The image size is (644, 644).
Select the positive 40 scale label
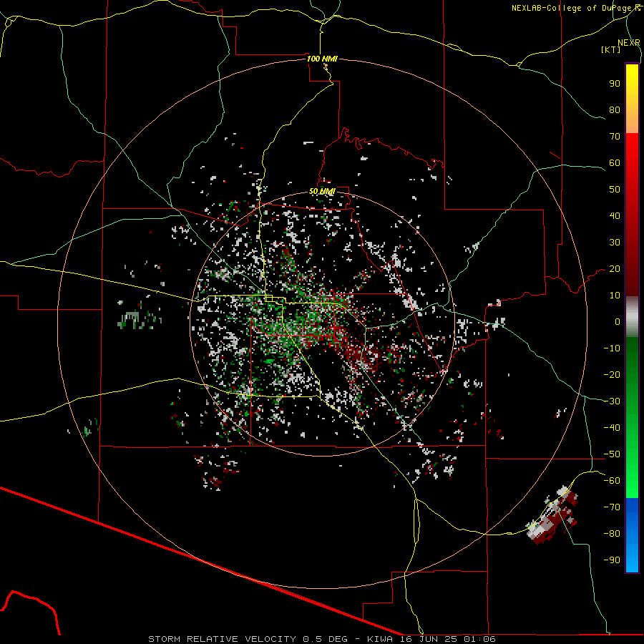[x=615, y=216]
